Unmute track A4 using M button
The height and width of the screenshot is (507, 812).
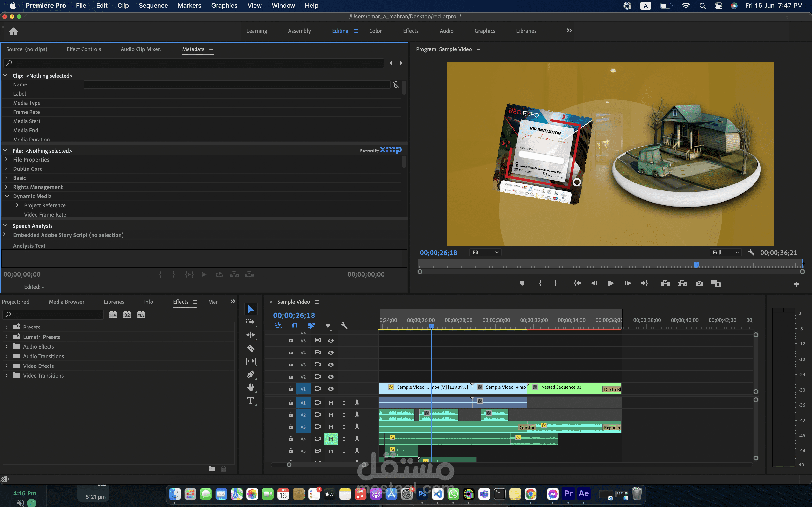click(x=331, y=439)
